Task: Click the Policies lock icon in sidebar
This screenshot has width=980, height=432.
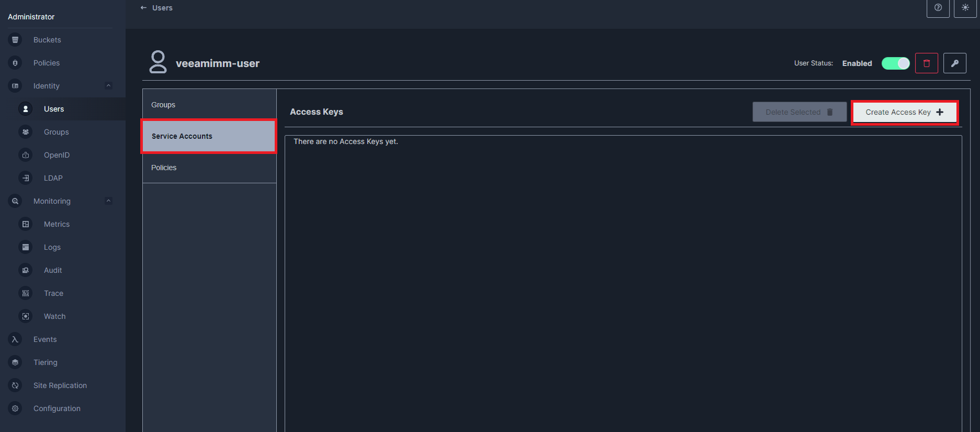Action: pos(15,63)
